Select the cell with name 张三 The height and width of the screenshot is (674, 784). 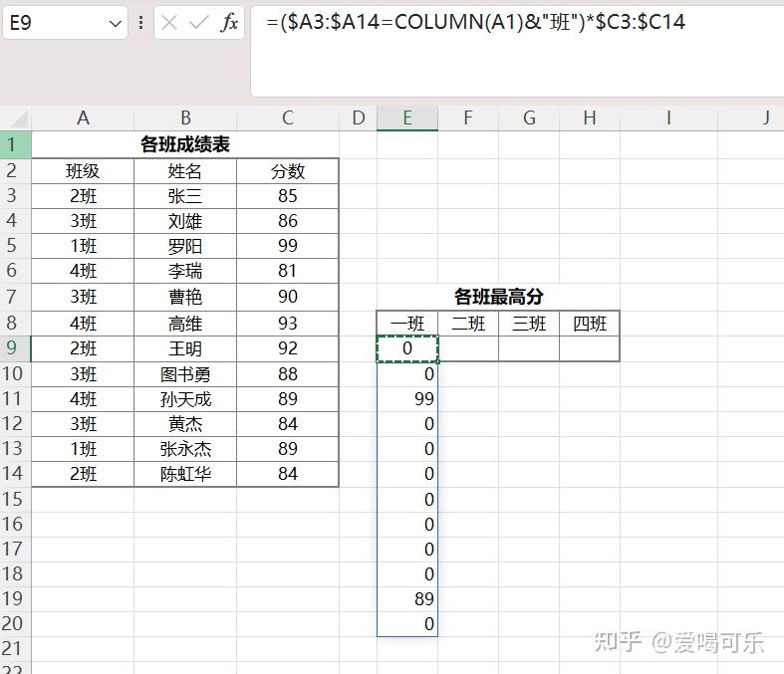[185, 196]
